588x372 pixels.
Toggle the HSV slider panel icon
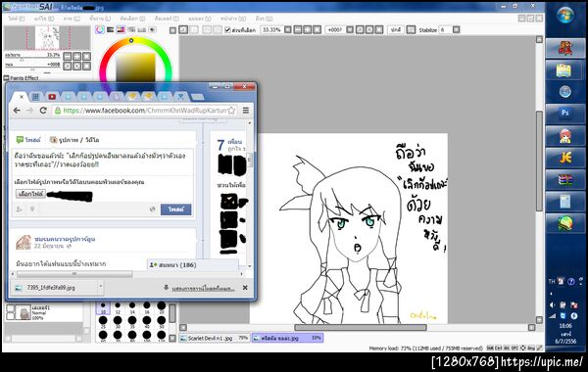(x=121, y=29)
